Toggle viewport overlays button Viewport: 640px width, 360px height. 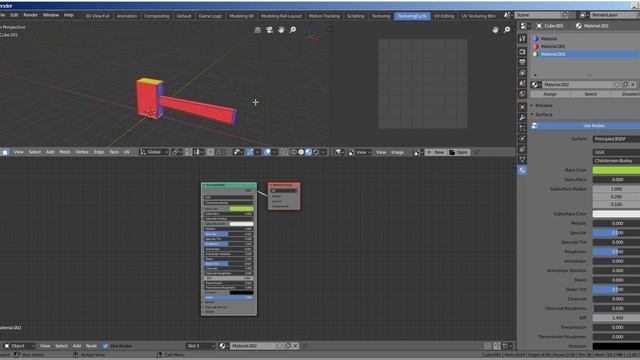pyautogui.click(x=267, y=152)
